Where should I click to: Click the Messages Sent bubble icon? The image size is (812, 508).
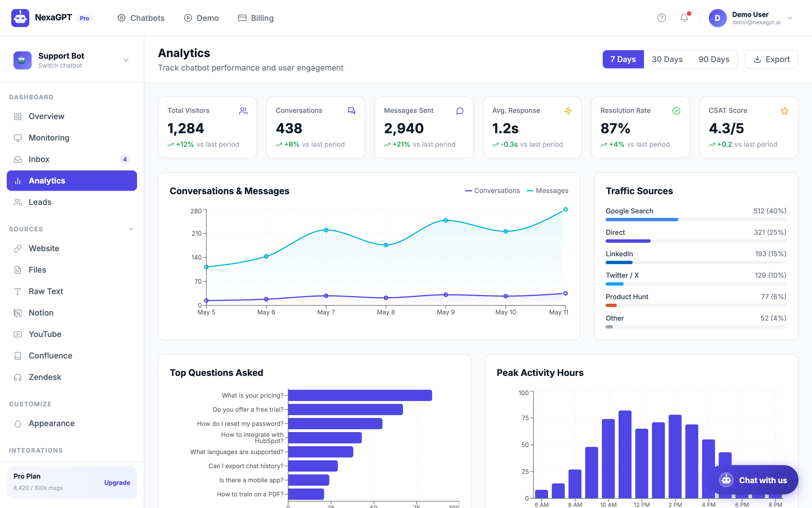460,111
